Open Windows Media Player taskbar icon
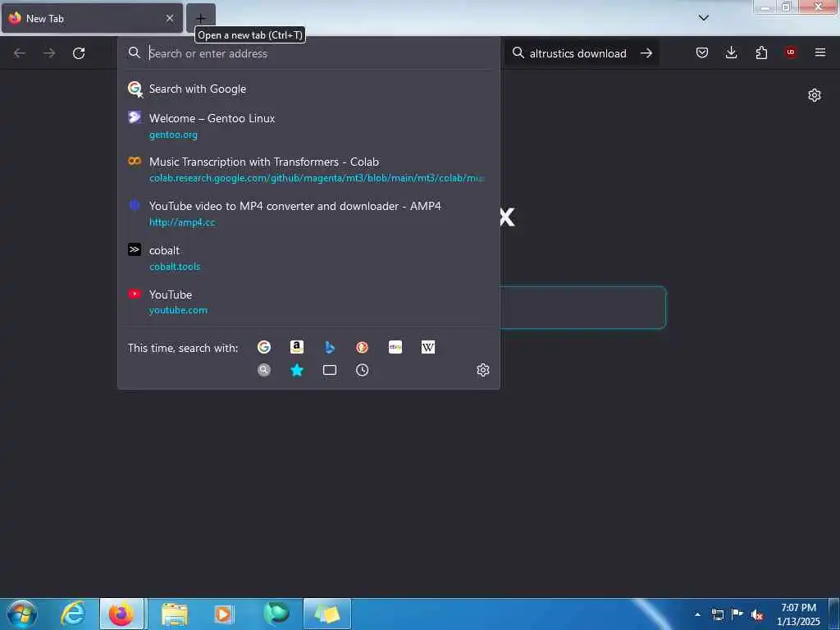The height and width of the screenshot is (630, 840). [223, 614]
